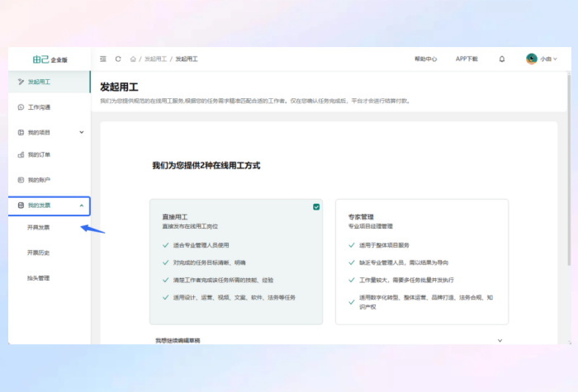Open 我的订单 in the sidebar
The image size is (578, 392).
[x=50, y=155]
